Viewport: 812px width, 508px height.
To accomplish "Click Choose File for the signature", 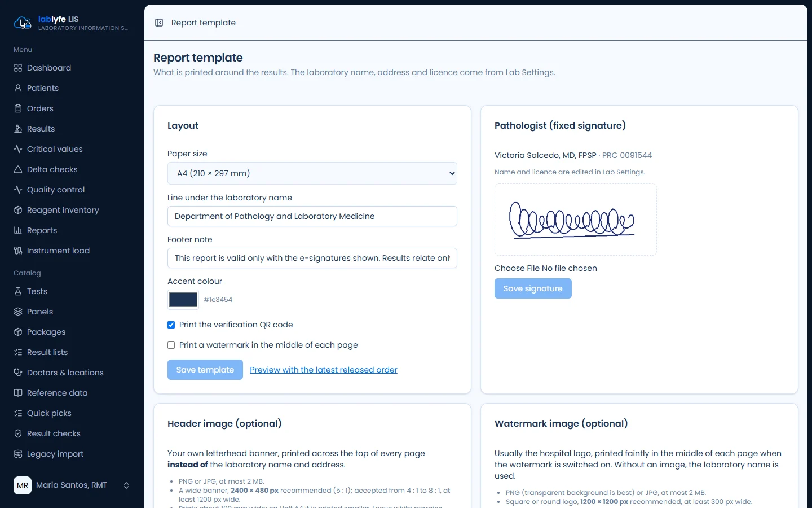I will (x=517, y=268).
